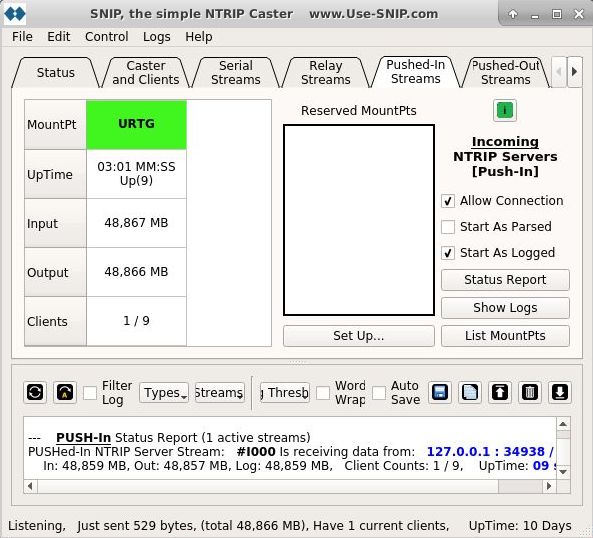The image size is (593, 538).
Task: Click the Output 48,866 MB cell
Action: (136, 272)
